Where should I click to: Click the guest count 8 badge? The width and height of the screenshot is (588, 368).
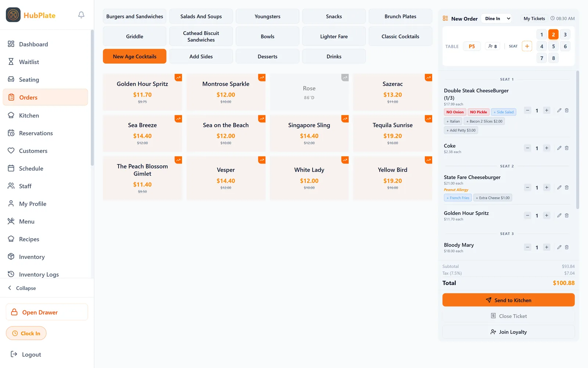coord(492,46)
